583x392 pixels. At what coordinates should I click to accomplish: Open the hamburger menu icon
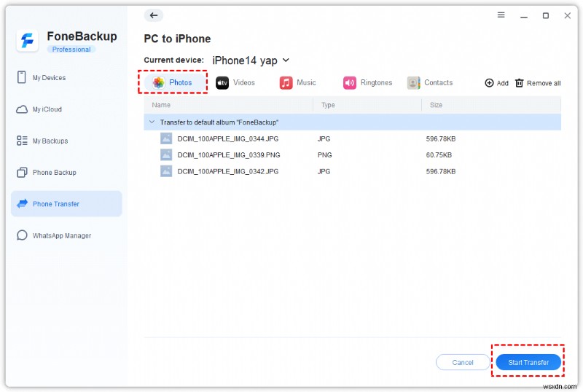[501, 15]
